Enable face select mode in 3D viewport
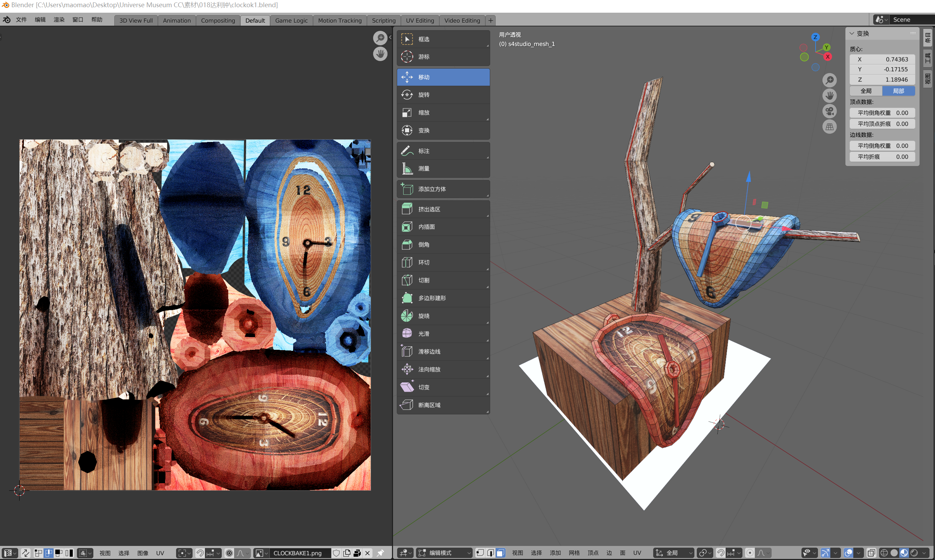935x560 pixels. [500, 553]
